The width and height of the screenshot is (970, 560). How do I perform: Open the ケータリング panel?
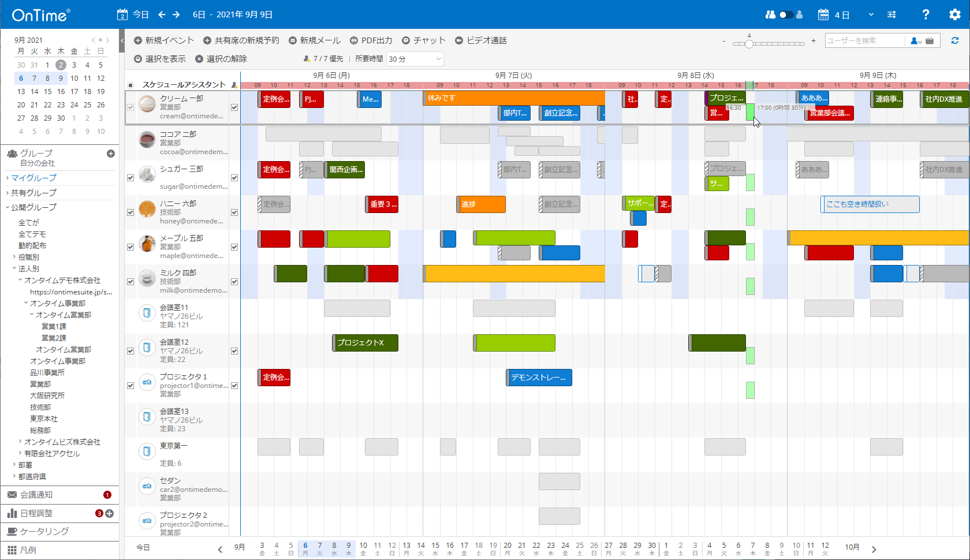[44, 531]
